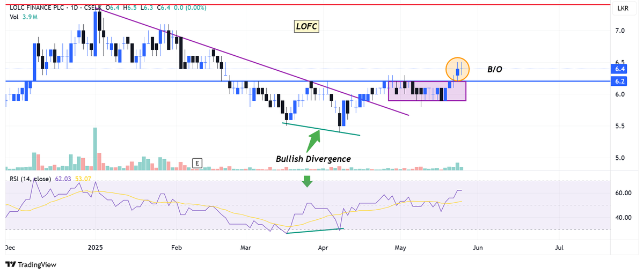Click the RSI average value 53.07
The image size is (644, 274).
pyautogui.click(x=83, y=179)
